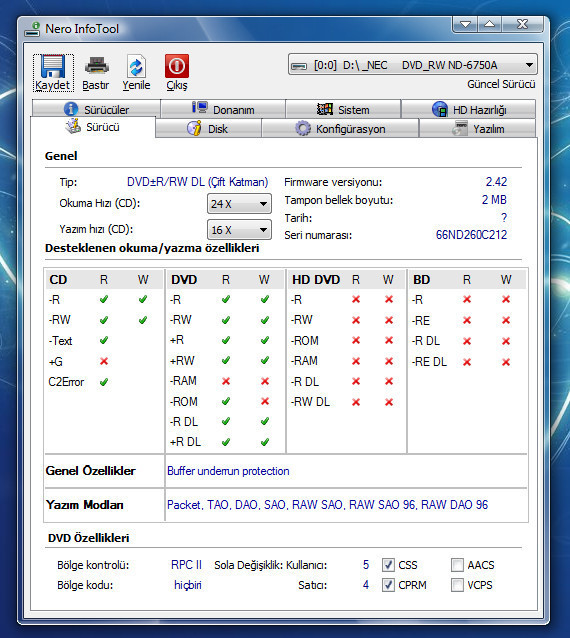Click the BD column header
The width and height of the screenshot is (570, 638).
click(421, 280)
